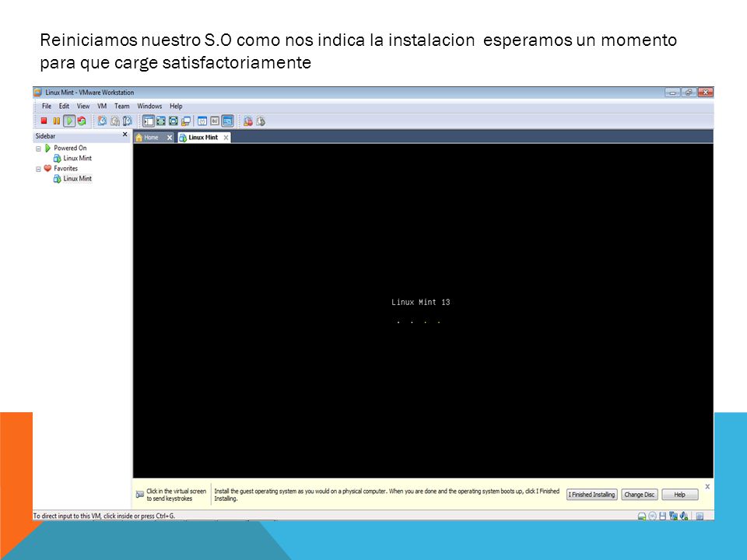Power off the VM with the red stop icon
Viewport: 747px width, 560px height.
coord(44,121)
